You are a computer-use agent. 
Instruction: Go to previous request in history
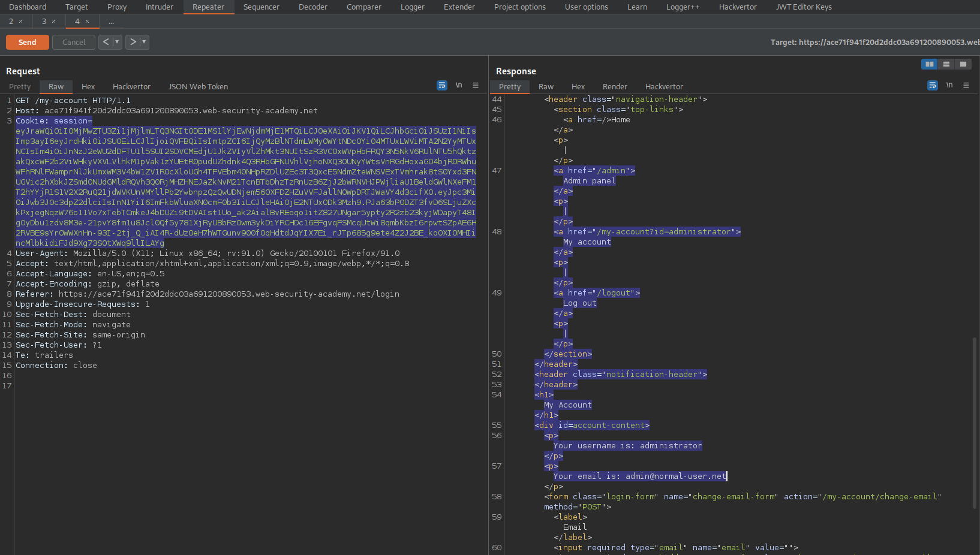click(106, 42)
